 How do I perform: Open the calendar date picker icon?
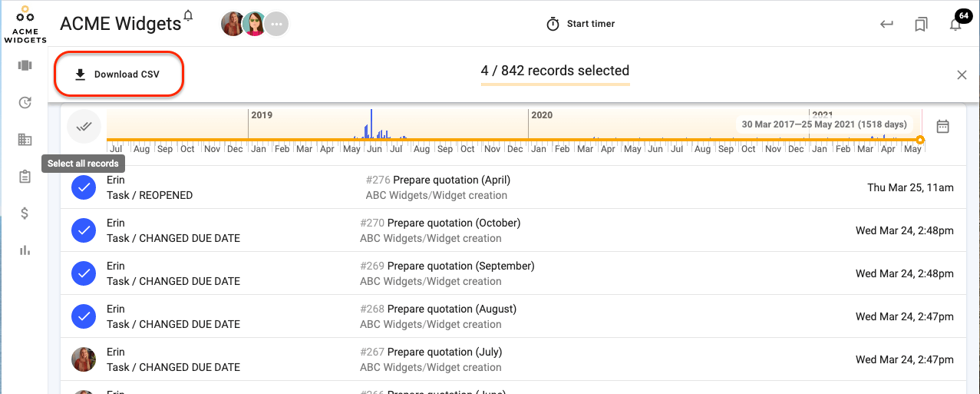tap(943, 126)
